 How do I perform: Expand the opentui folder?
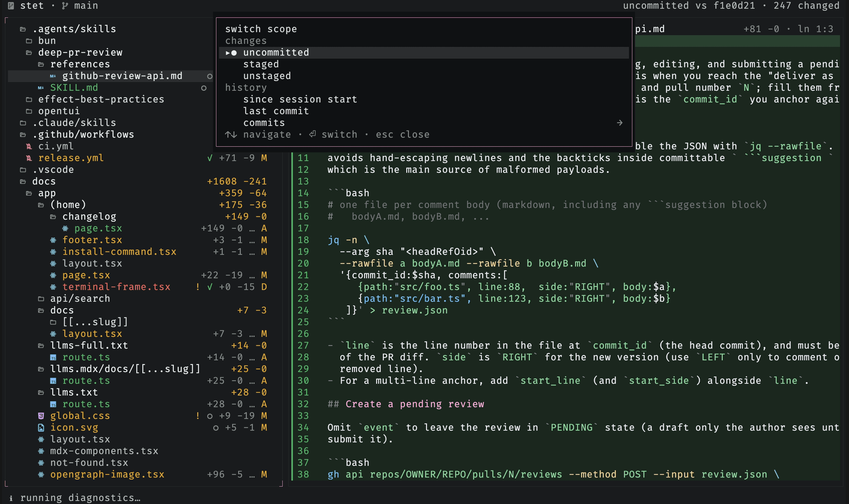pyautogui.click(x=29, y=111)
